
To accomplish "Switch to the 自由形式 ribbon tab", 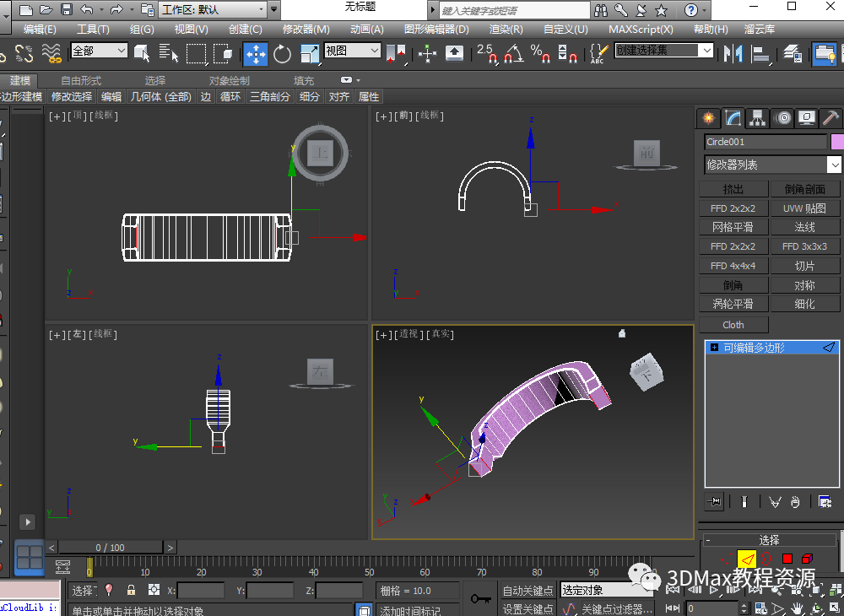I will (x=81, y=80).
